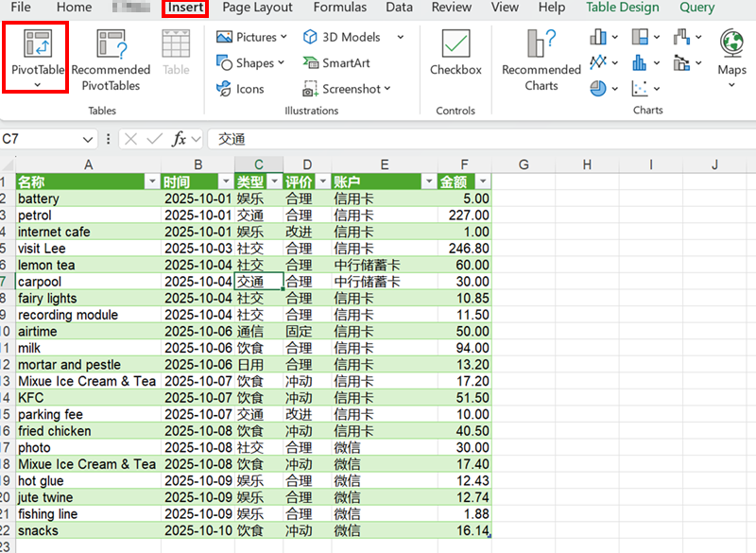This screenshot has height=553, width=756.
Task: Switch to the Page Layout tab
Action: [257, 8]
